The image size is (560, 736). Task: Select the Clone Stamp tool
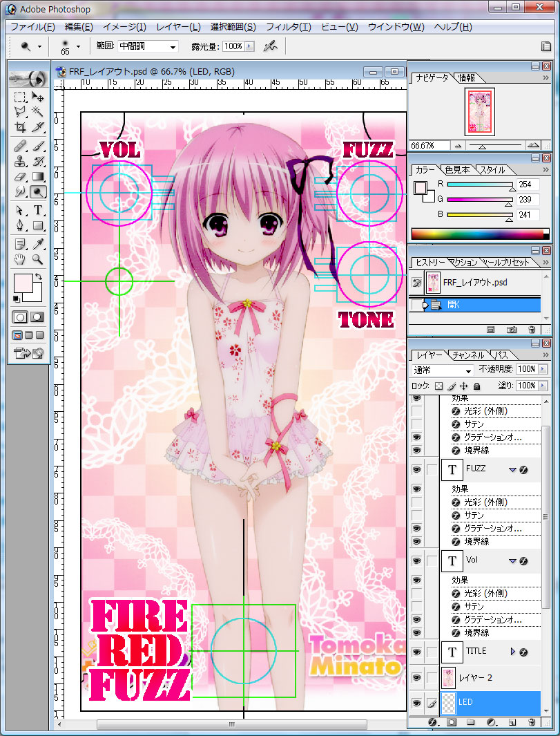click(20, 162)
